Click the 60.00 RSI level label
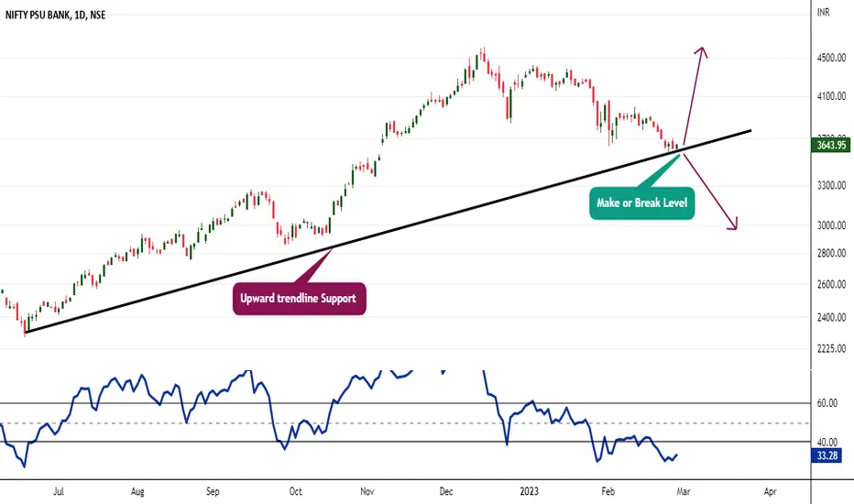Screen dimensions: 854x504 [827, 403]
